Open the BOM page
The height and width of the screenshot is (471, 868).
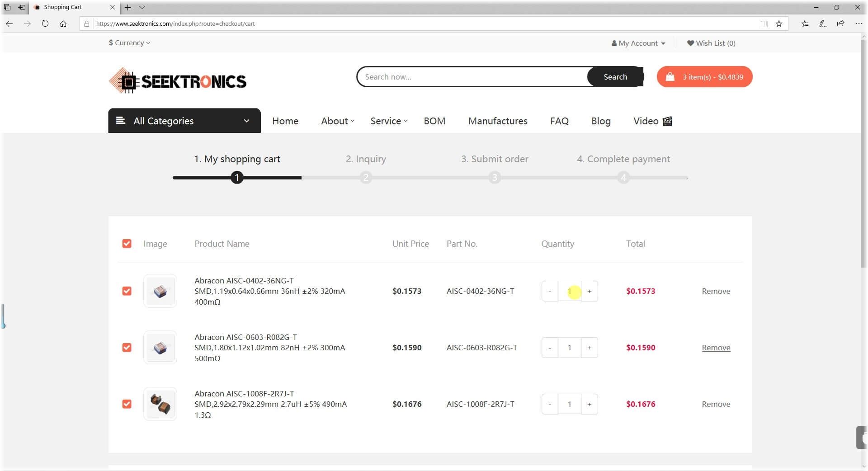pyautogui.click(x=434, y=121)
